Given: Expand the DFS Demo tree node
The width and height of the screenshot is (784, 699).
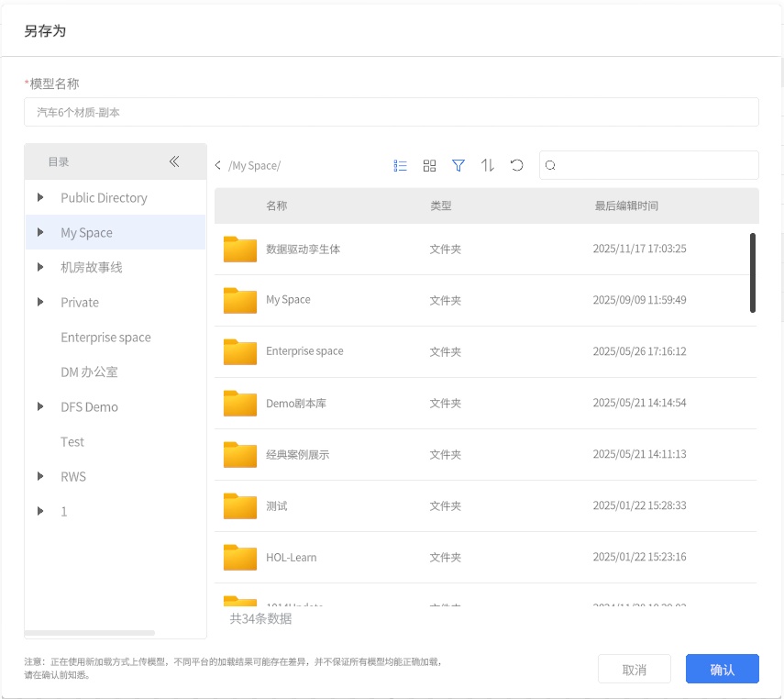Looking at the screenshot, I should click(40, 407).
